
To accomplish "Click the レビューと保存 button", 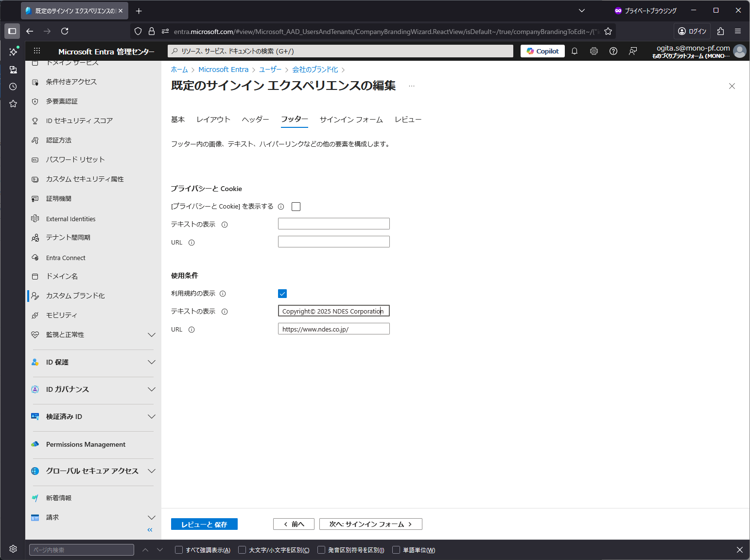I will 204,524.
